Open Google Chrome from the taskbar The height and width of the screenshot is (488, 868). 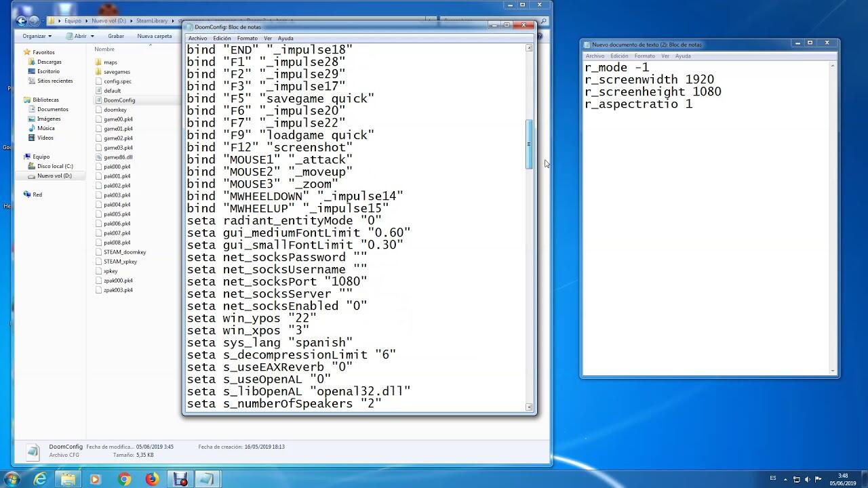point(124,479)
